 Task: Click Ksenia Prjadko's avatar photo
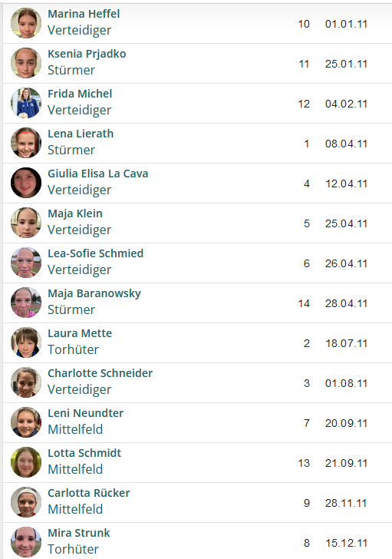[x=26, y=63]
